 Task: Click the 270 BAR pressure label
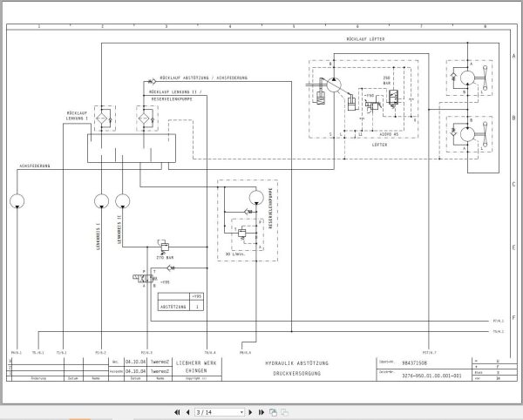pyautogui.click(x=165, y=258)
